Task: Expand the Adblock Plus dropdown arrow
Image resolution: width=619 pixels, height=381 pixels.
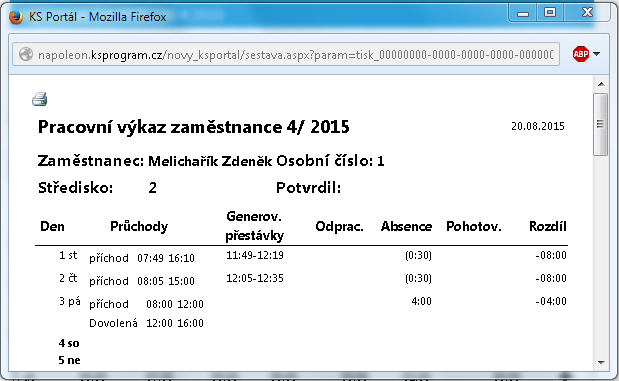Action: (x=596, y=54)
